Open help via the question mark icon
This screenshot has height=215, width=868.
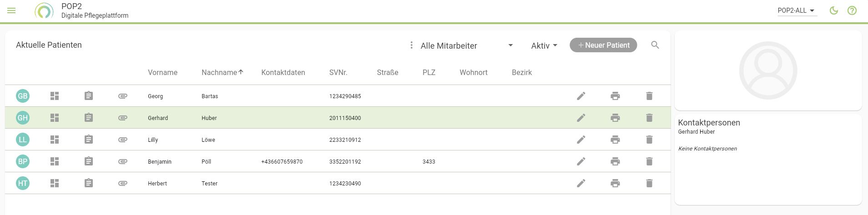click(x=852, y=10)
